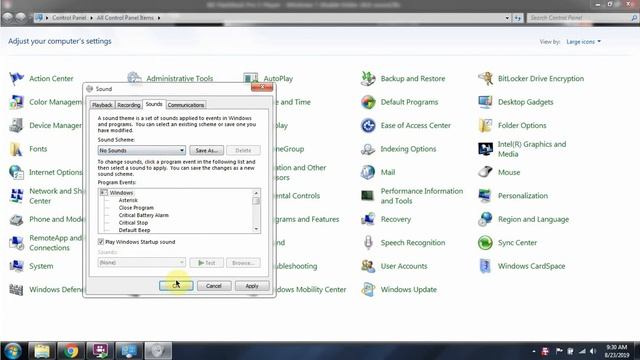Image resolution: width=640 pixels, height=360 pixels.
Task: Click the volume speaker tray icon
Action: [593, 351]
